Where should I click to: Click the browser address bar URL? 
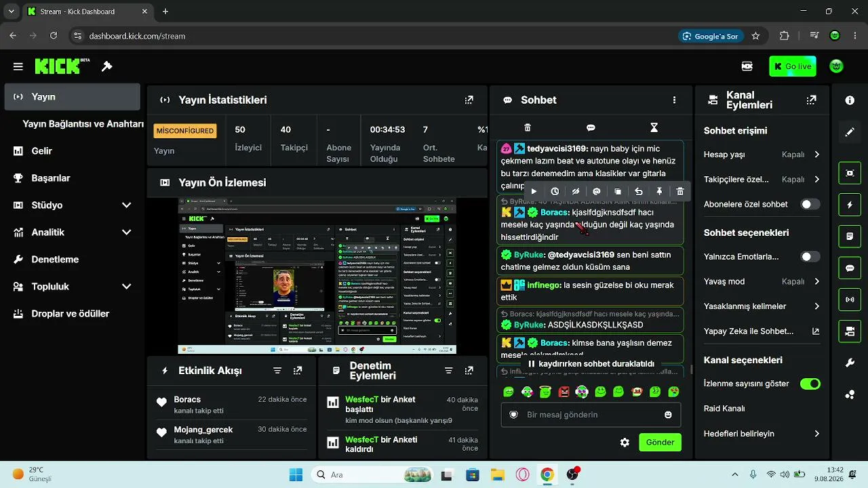tap(137, 36)
